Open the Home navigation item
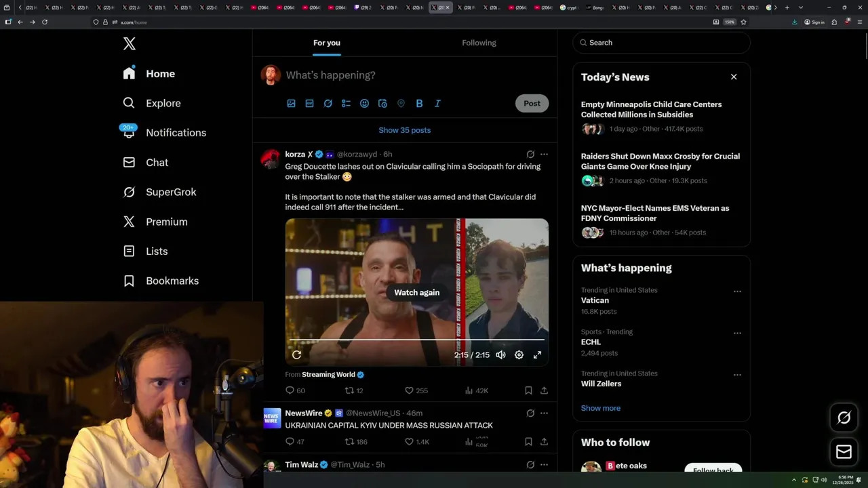The image size is (868, 488). [x=149, y=74]
